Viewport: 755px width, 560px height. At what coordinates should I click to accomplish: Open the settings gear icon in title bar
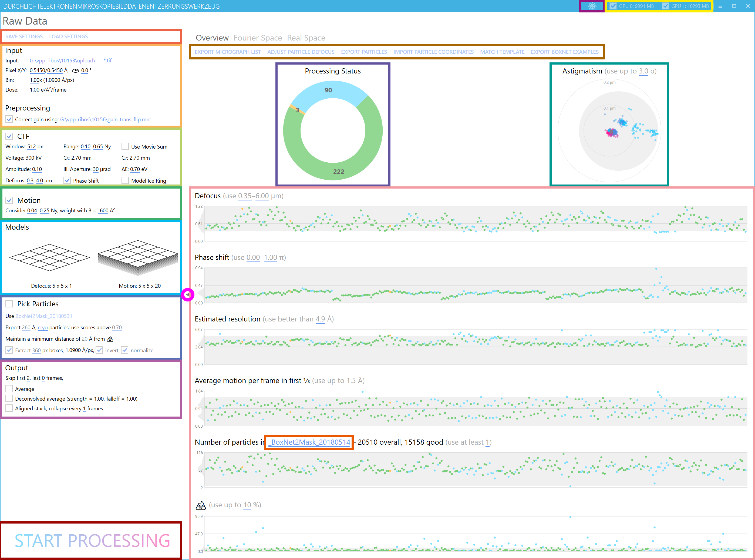tap(592, 6)
